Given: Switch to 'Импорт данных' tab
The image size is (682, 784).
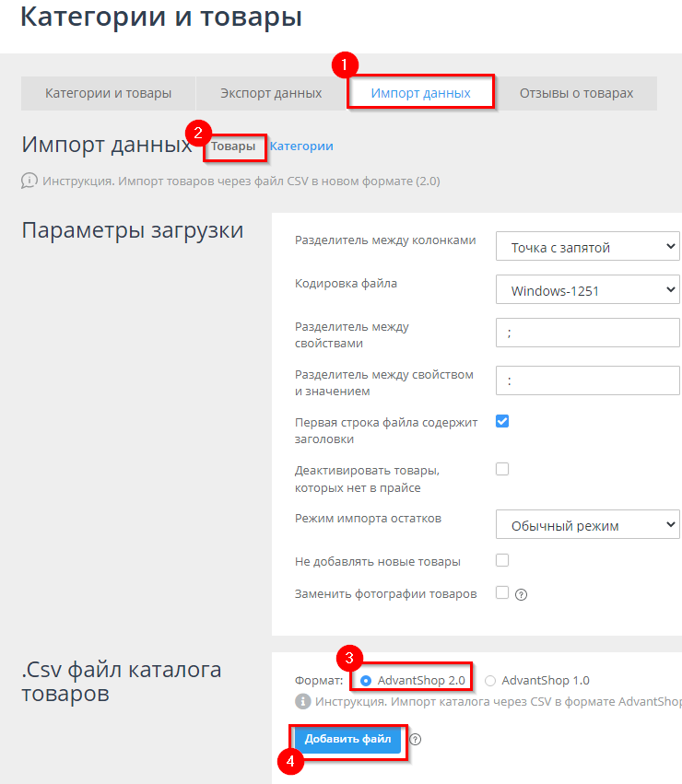Looking at the screenshot, I should click(x=420, y=93).
